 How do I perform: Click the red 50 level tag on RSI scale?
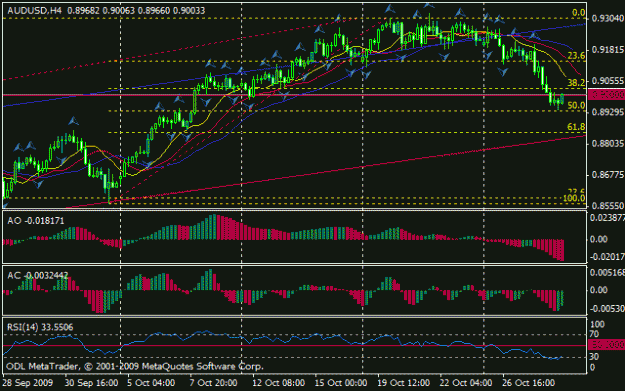click(606, 345)
